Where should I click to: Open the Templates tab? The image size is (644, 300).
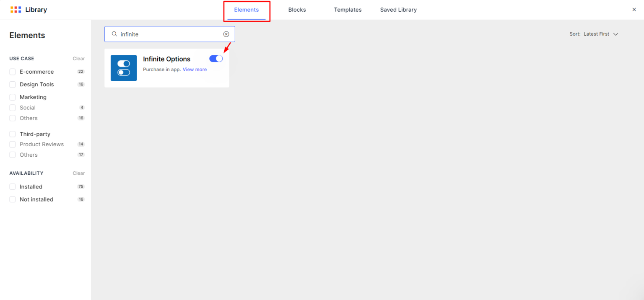pyautogui.click(x=348, y=10)
